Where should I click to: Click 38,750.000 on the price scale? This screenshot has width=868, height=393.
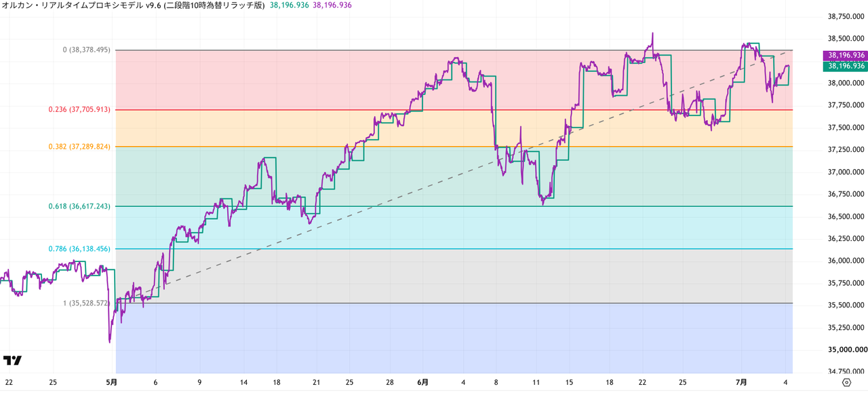click(847, 16)
